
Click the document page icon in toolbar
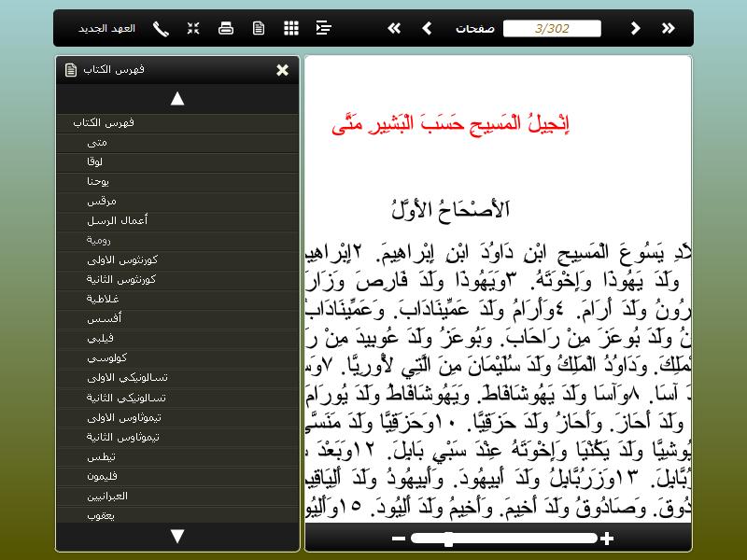259,28
